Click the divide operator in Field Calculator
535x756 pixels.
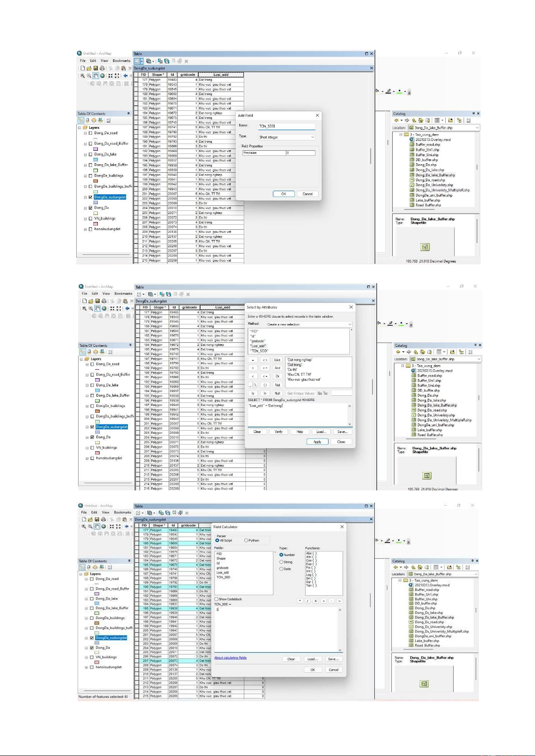308,601
